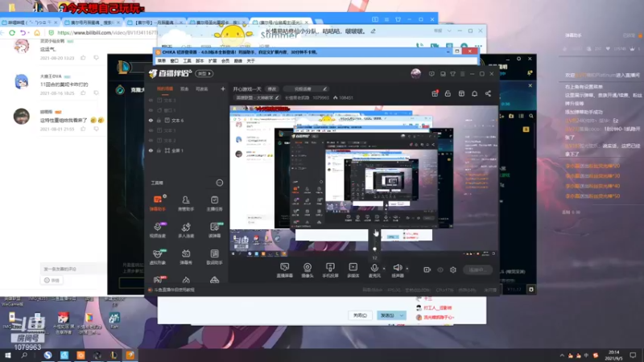The image size is (644, 362).
Task: Click the record video icon
Action: pos(427,269)
